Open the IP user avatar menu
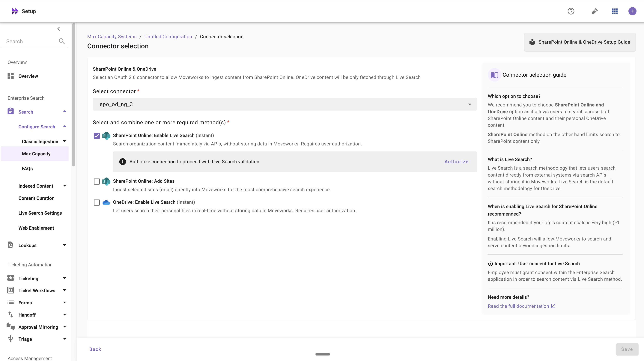Viewport: 644px width, 361px height. coord(632,11)
